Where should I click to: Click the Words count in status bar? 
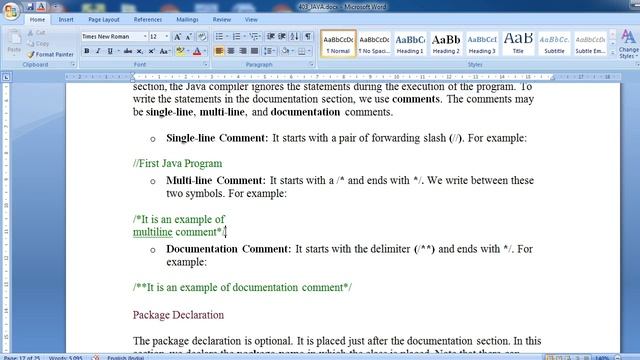(x=65, y=358)
